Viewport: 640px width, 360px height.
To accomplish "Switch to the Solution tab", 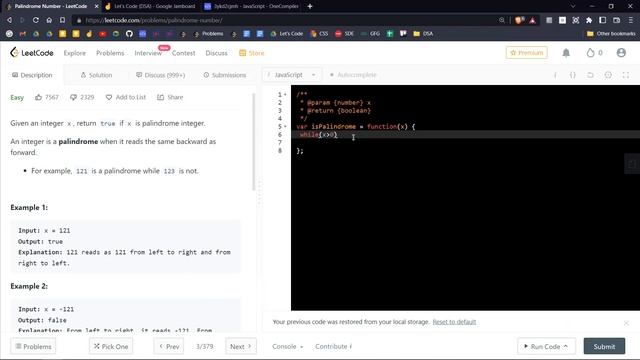I will click(x=96, y=75).
